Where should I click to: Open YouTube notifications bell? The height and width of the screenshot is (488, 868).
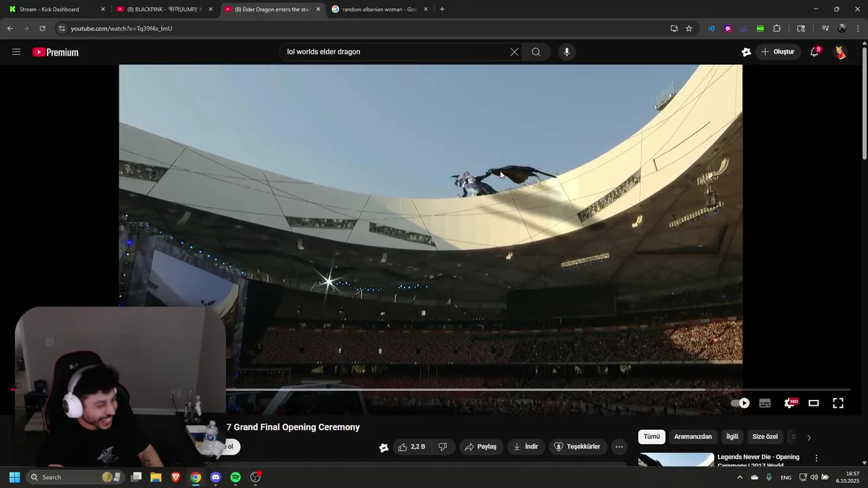[815, 52]
